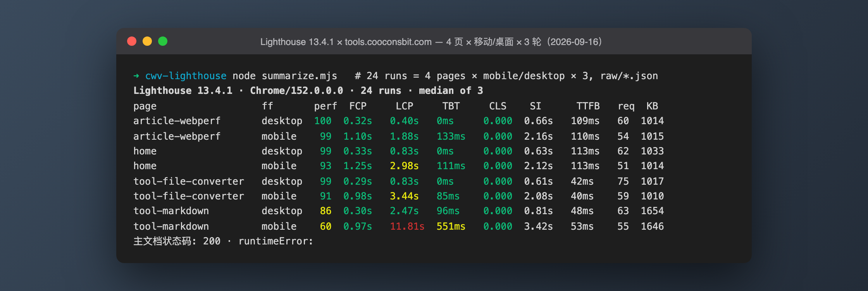Click the bold text 'Chrome/152.0.0.0'

[x=296, y=90]
